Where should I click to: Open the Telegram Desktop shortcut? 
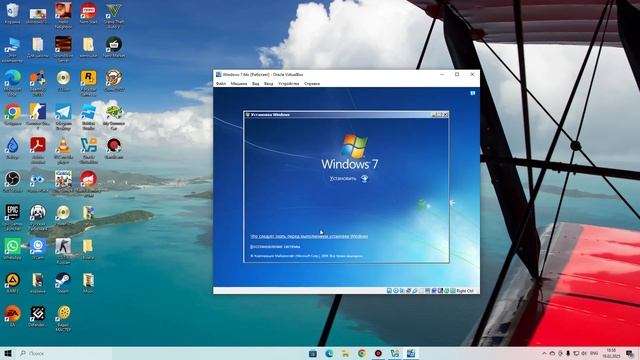point(63,116)
